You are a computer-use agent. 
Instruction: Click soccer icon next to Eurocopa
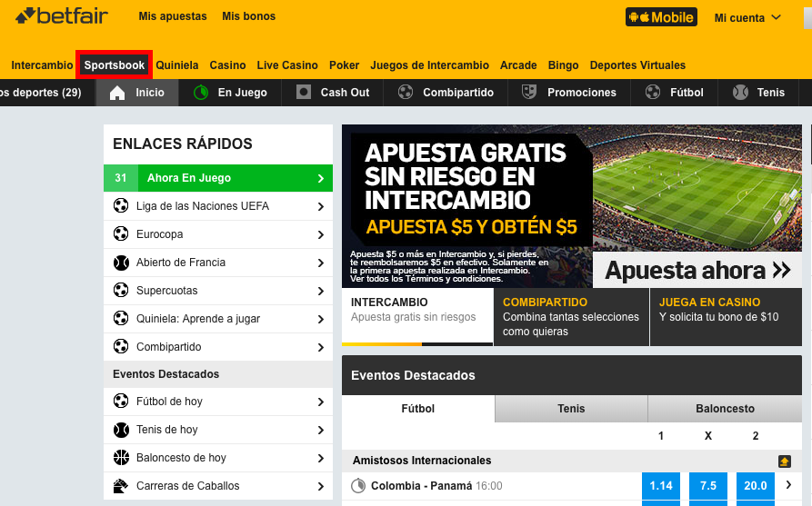(x=121, y=233)
